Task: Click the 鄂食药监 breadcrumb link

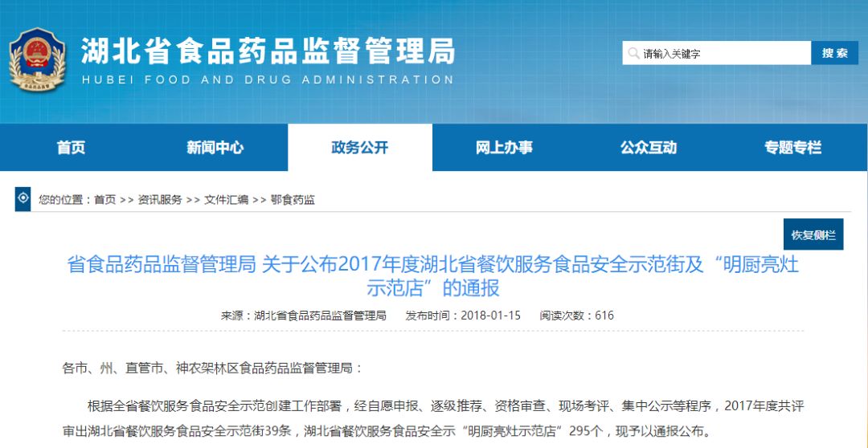Action: 293,200
